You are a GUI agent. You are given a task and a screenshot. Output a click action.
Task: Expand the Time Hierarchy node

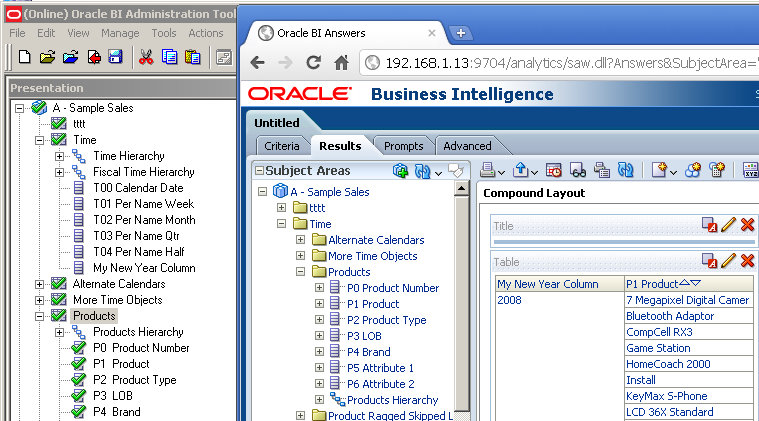(59, 156)
